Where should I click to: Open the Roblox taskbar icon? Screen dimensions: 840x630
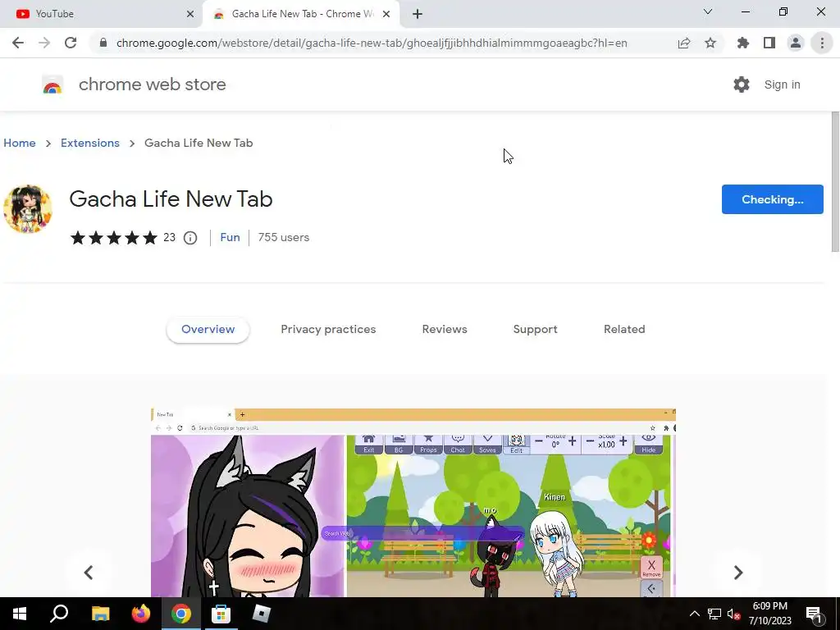261,614
